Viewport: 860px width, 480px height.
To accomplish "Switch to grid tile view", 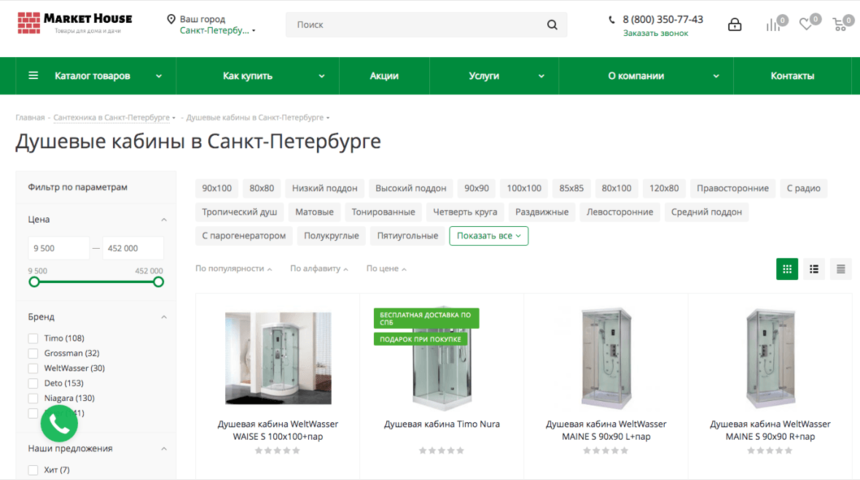I will [x=787, y=269].
